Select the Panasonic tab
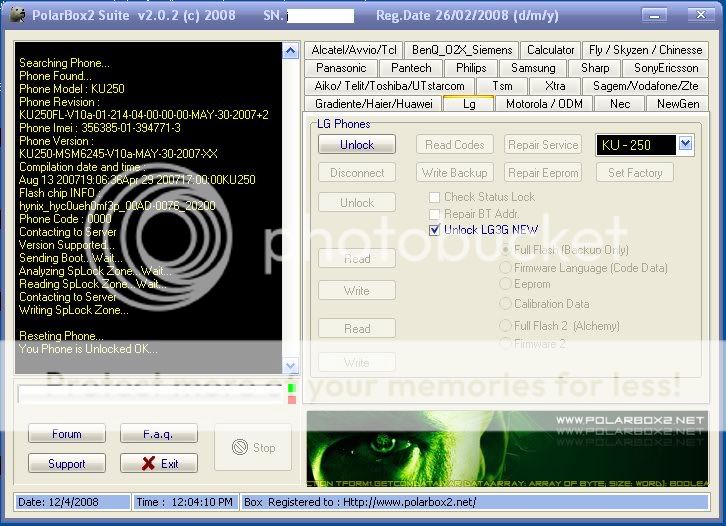 pos(341,68)
